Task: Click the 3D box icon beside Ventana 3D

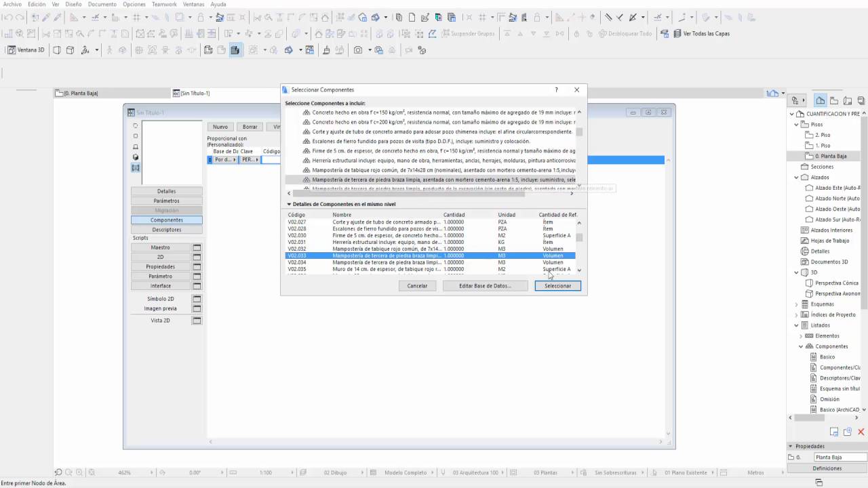Action: coord(70,49)
